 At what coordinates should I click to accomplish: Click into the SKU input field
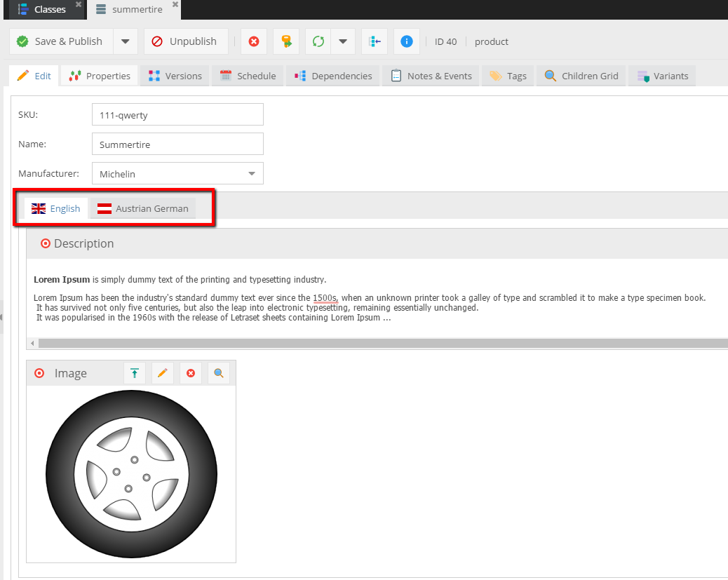(x=177, y=115)
